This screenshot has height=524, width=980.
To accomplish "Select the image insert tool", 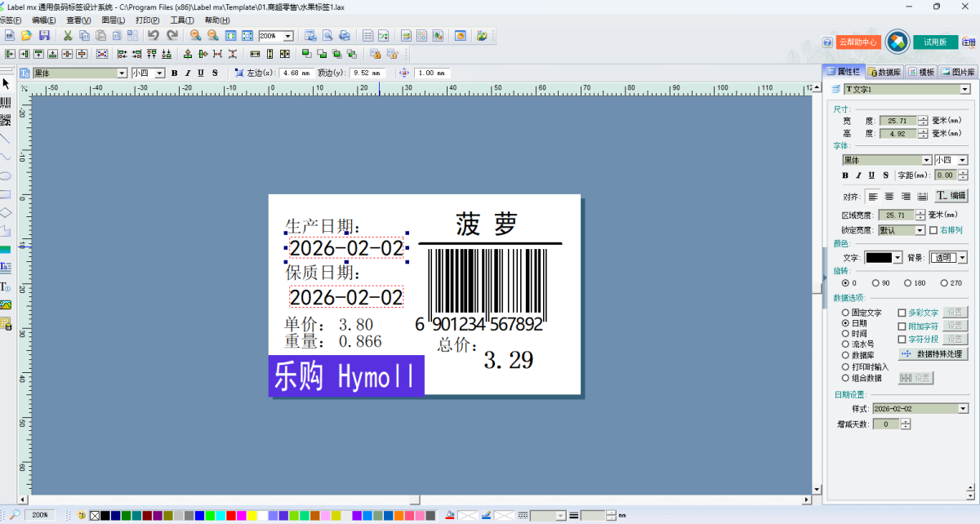I will point(5,304).
